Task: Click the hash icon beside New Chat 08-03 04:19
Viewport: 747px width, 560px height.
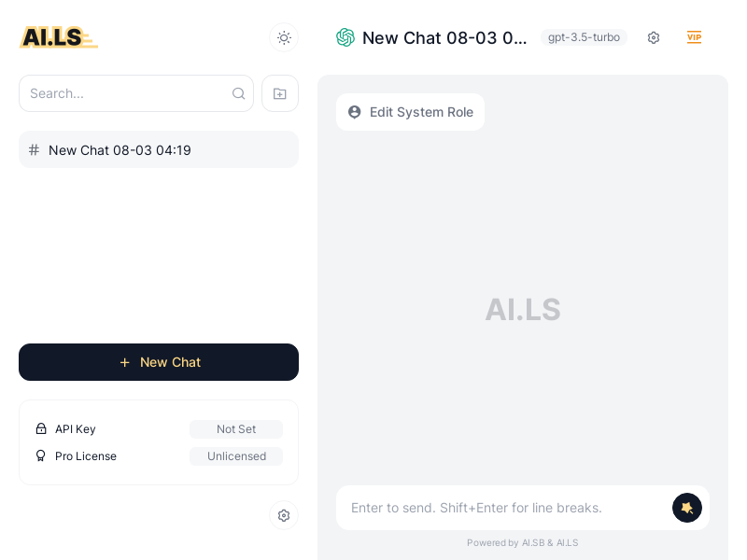Action: point(34,150)
